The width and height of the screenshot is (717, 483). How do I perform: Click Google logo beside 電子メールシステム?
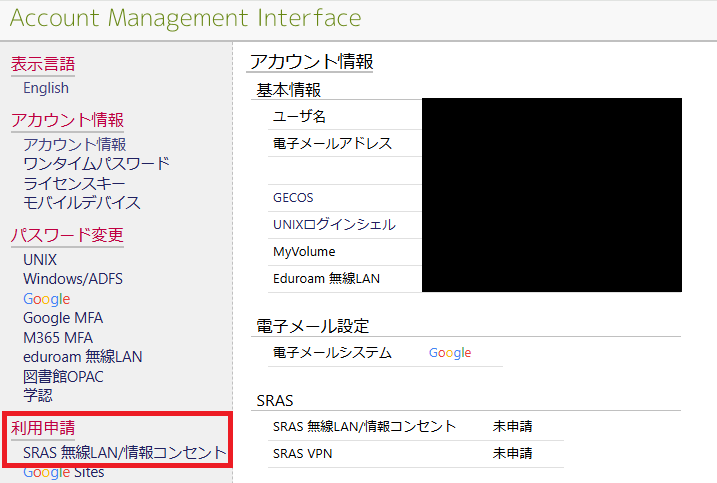[x=450, y=353]
